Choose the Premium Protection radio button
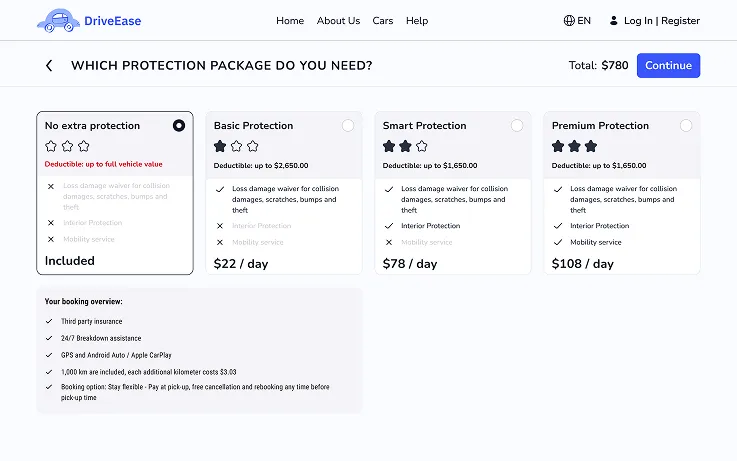Screen dimensions: 737x461 [686, 126]
